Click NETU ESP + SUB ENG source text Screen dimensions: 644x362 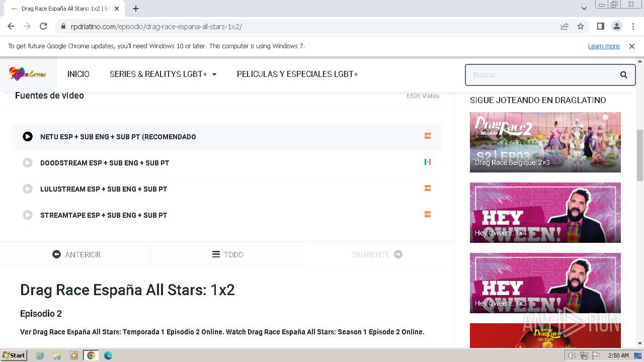118,137
